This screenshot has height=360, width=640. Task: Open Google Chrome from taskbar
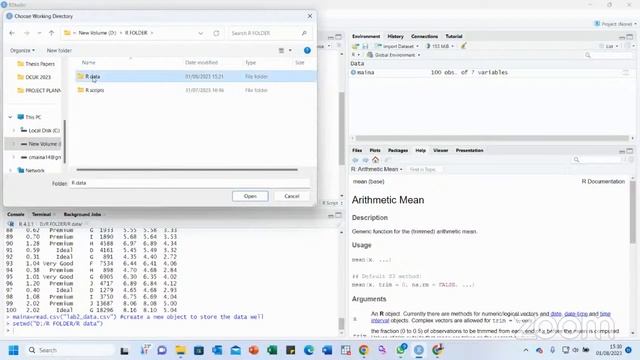pos(364,350)
